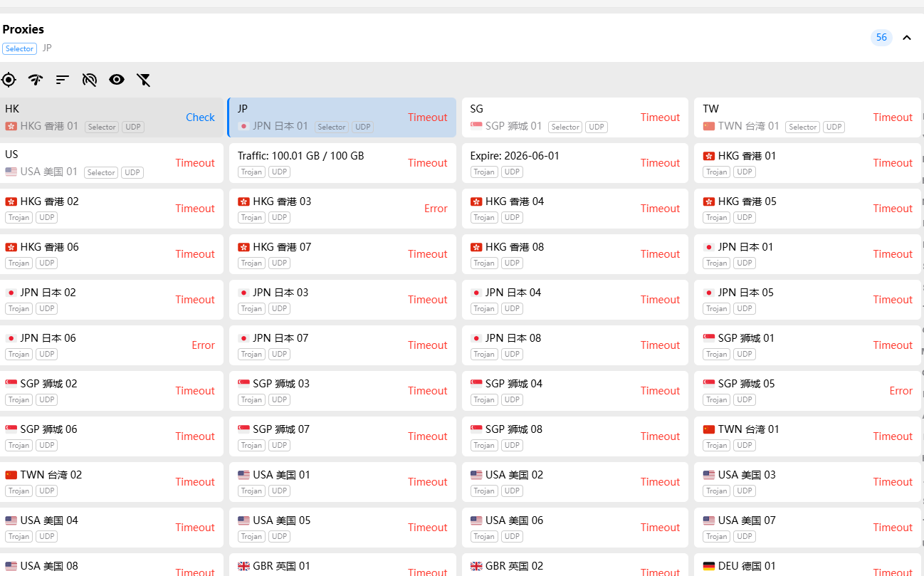This screenshot has height=576, width=924.
Task: Collapse the Proxies group chevron
Action: coord(907,38)
